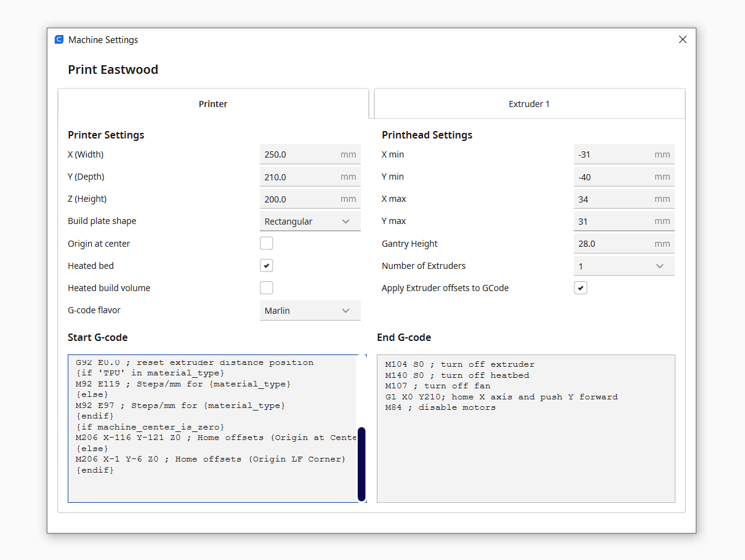The width and height of the screenshot is (745, 560).
Task: Click the 'Print Eastwood' printer name heading
Action: tap(113, 70)
